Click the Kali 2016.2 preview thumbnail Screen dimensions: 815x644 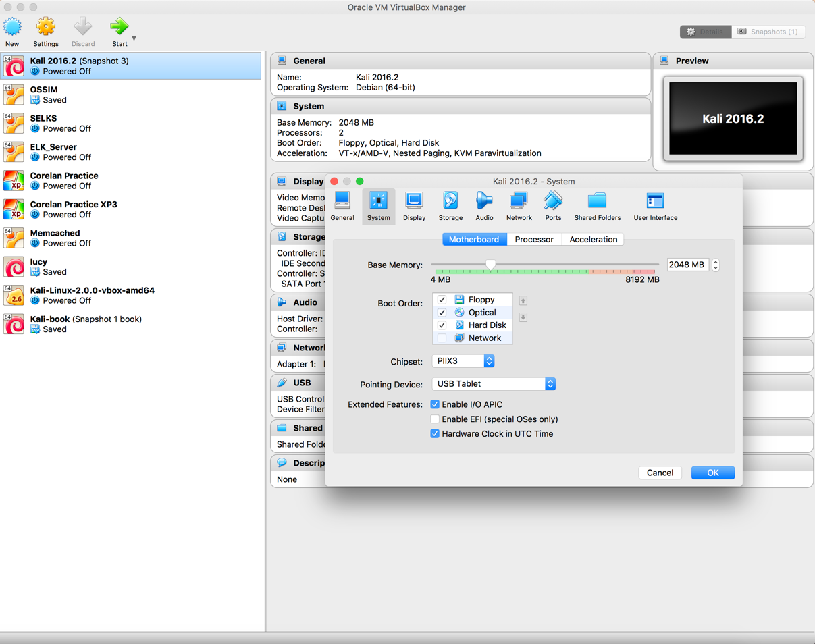click(733, 119)
